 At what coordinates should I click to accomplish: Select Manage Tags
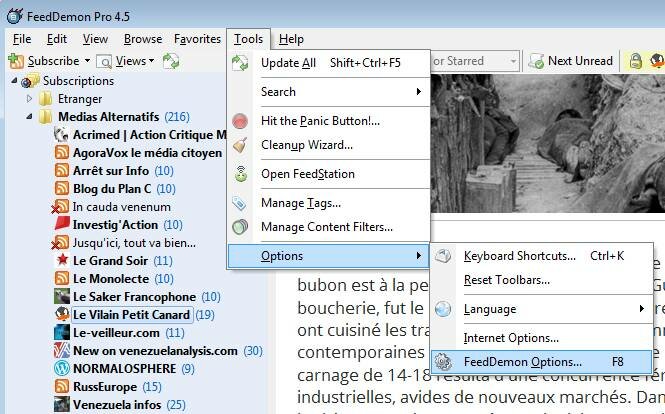(x=329, y=203)
